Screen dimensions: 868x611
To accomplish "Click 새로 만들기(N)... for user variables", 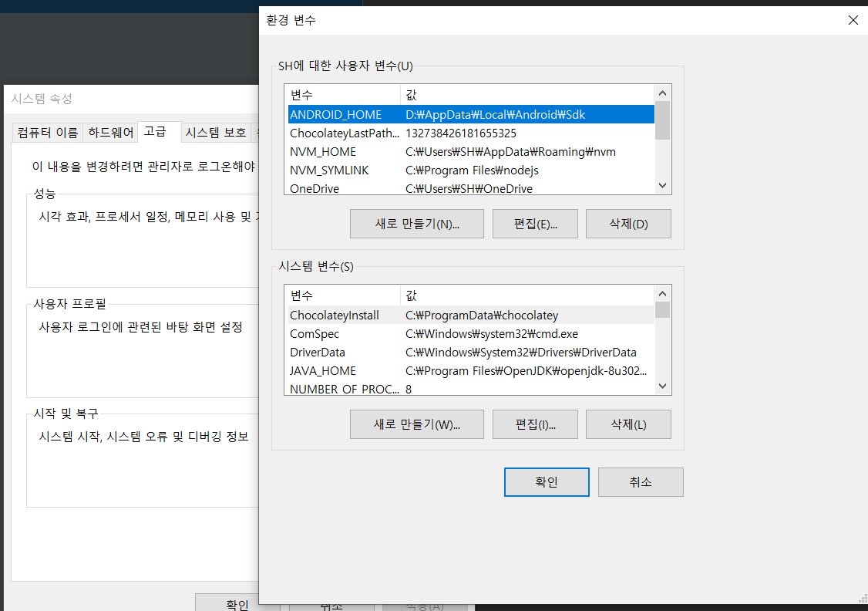I will (x=417, y=224).
